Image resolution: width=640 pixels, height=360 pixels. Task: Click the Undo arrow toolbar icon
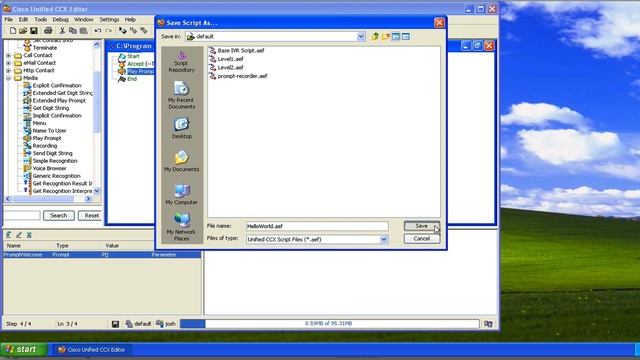point(98,31)
